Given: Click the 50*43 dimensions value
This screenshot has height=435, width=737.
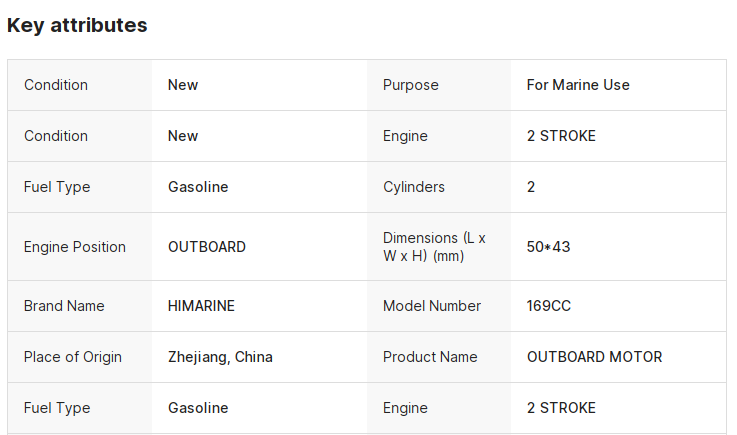Looking at the screenshot, I should tap(548, 247).
